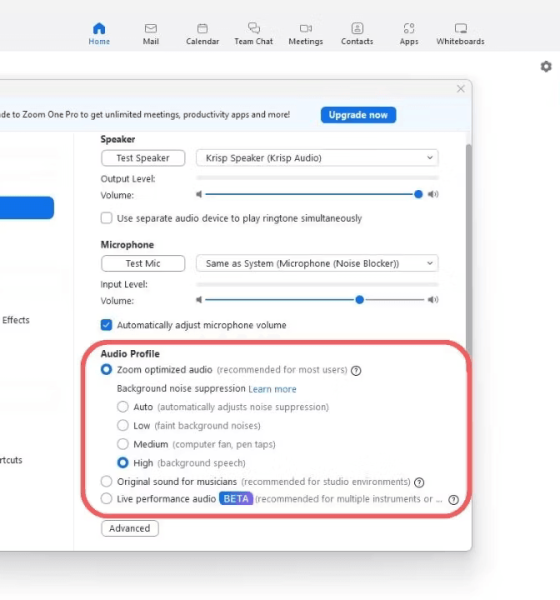The image size is (560, 600).
Task: Open help for Live performance audio
Action: 454,500
